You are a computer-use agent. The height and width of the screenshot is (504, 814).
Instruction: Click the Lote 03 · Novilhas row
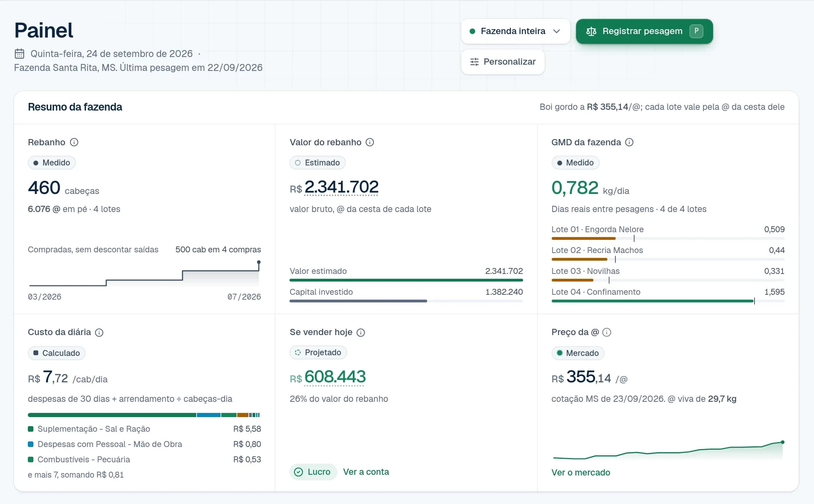[x=668, y=275]
